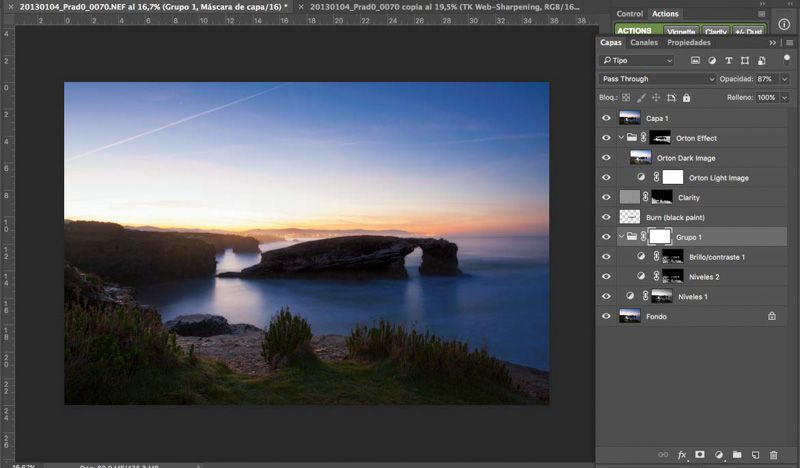Open the Tipo layer filter dropdown

tap(638, 61)
